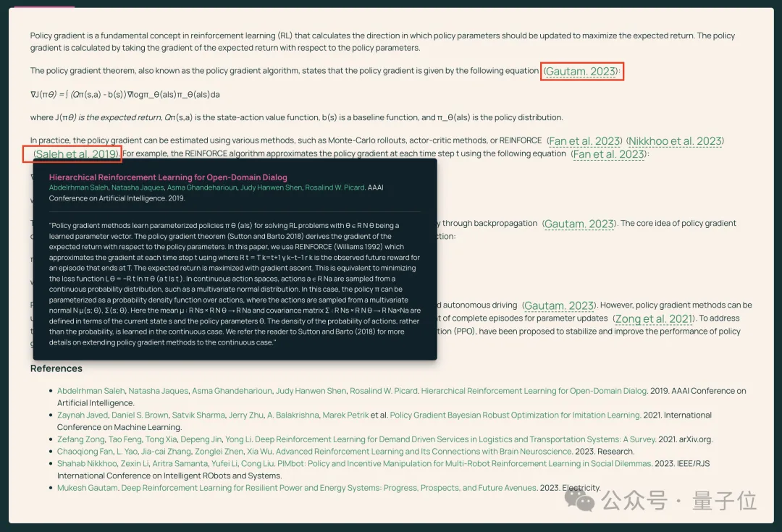Open Fan et al. 2023 citation beside Nikkhoo
The width and height of the screenshot is (782, 532).
[585, 141]
